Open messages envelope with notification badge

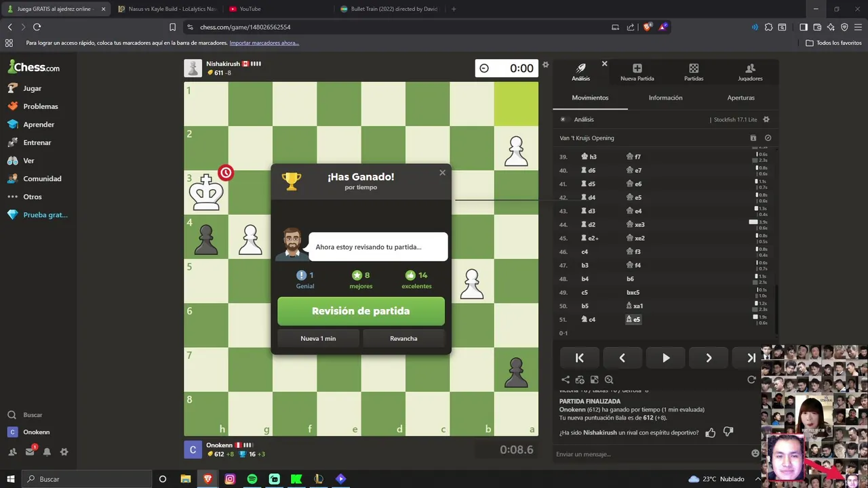pos(30,451)
